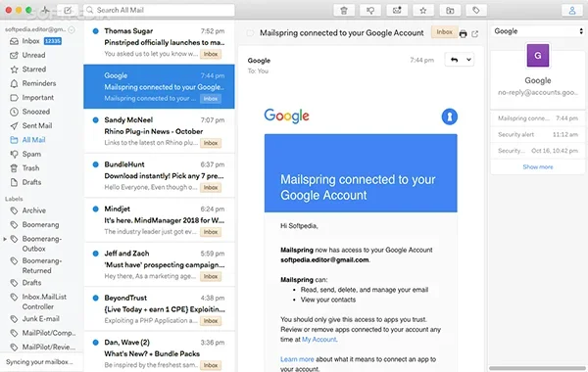The width and height of the screenshot is (588, 372).
Task: Open Thomas Sugar Pinstriped email
Action: click(x=159, y=42)
